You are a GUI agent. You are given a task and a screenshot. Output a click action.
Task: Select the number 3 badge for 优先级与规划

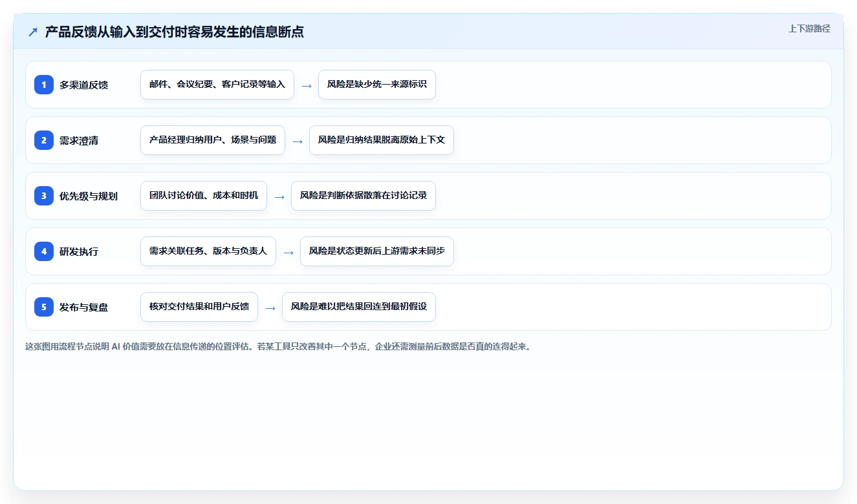click(x=44, y=196)
